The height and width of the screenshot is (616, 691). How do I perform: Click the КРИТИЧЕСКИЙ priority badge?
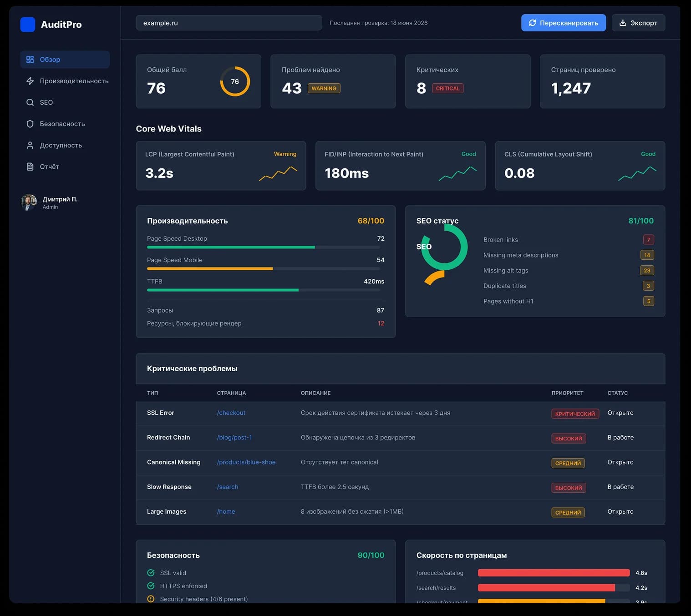(575, 414)
